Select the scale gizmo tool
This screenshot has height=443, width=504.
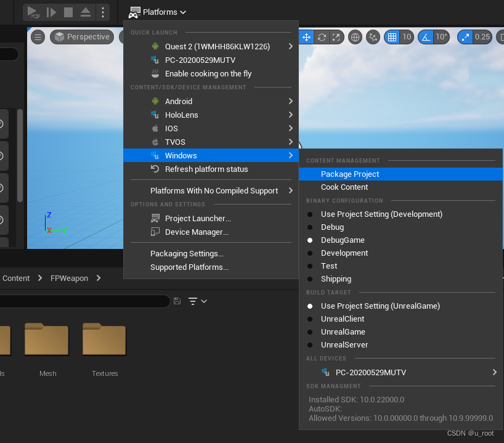coord(336,38)
